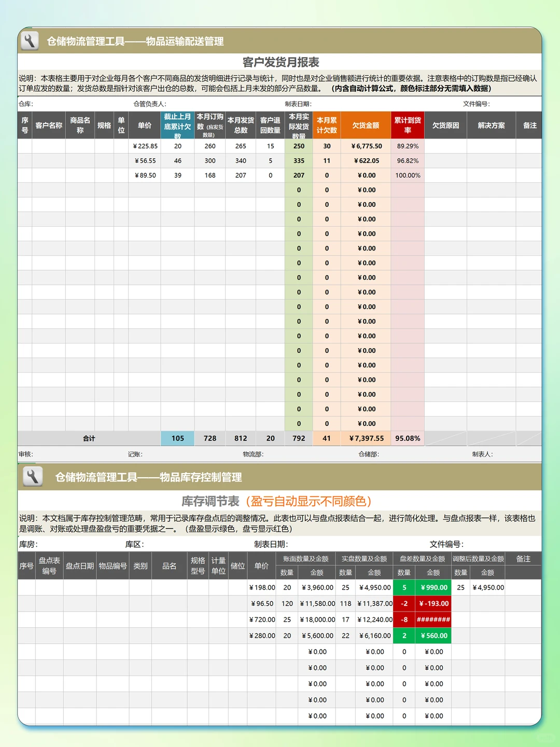Image resolution: width=560 pixels, height=747 pixels.
Task: Click the green ¥990.00 surplus cell
Action: (433, 588)
